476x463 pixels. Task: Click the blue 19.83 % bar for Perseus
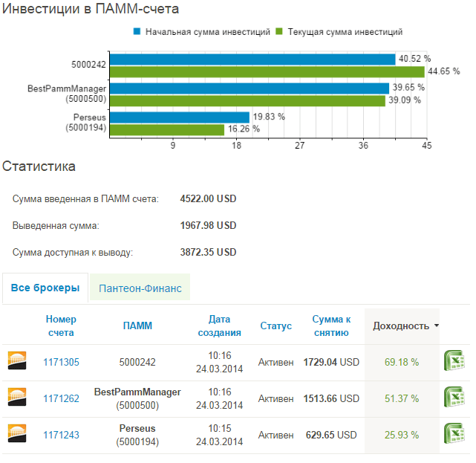pos(180,117)
